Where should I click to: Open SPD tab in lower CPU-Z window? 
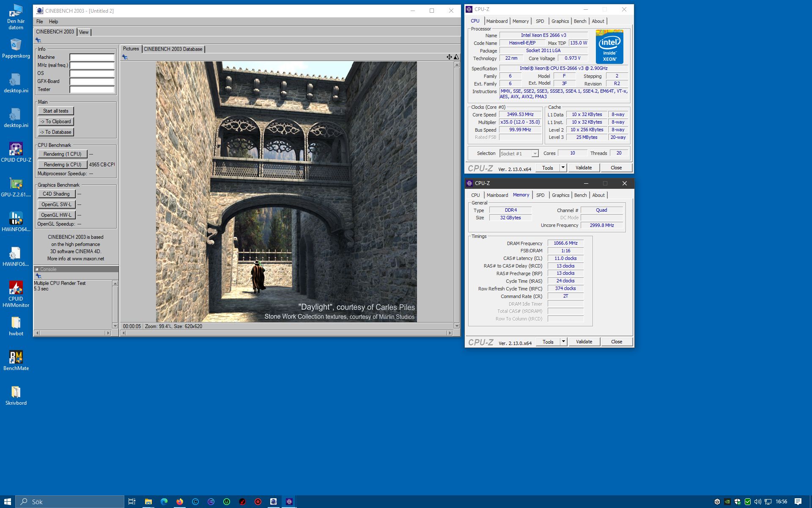[540, 195]
